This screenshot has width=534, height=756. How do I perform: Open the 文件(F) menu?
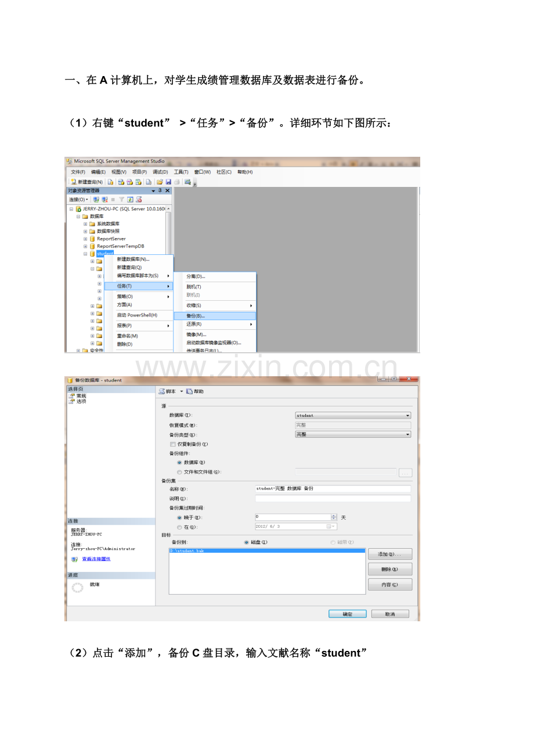point(78,172)
